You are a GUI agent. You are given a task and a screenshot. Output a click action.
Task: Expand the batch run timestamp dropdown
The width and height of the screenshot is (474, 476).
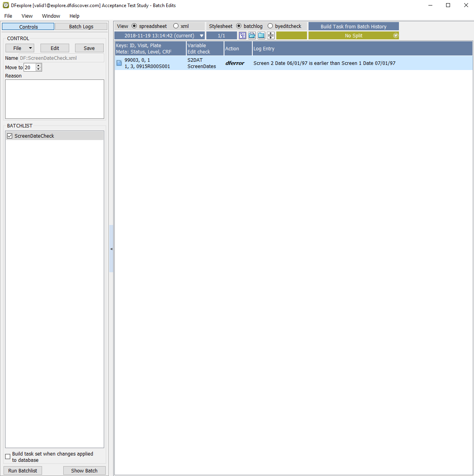(201, 35)
